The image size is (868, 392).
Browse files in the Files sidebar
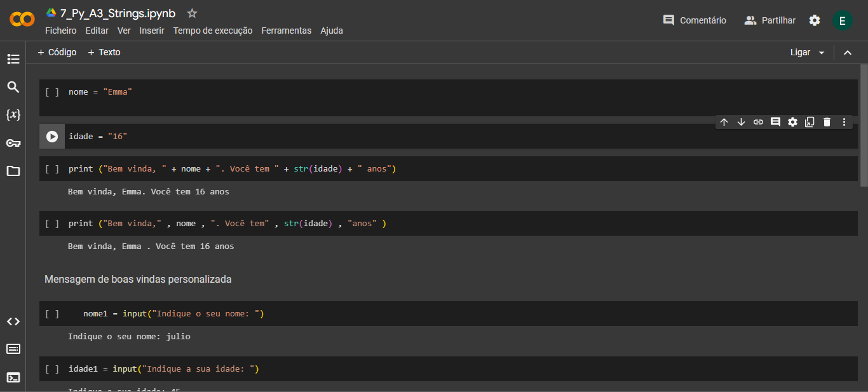(x=13, y=171)
